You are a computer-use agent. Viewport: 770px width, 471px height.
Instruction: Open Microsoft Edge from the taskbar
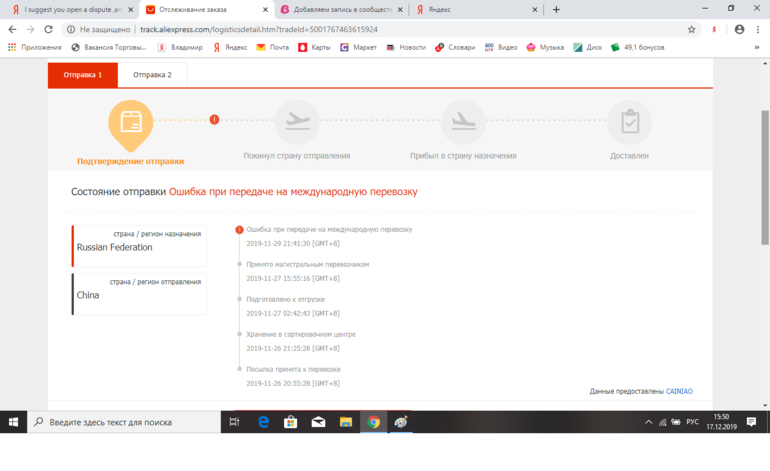point(263,422)
